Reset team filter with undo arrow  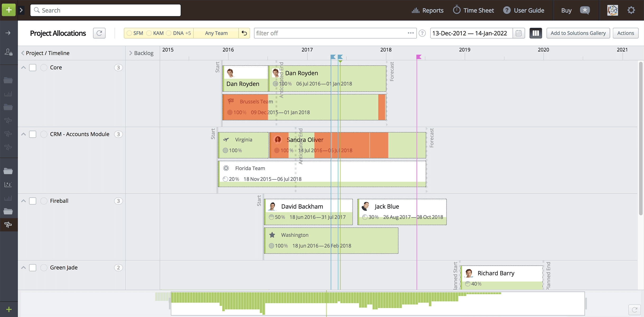244,33
